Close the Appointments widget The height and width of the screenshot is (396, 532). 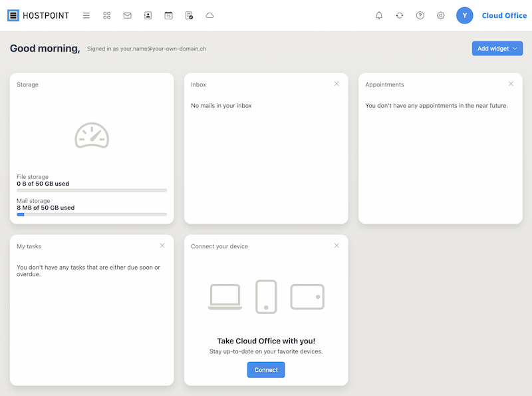tap(511, 84)
